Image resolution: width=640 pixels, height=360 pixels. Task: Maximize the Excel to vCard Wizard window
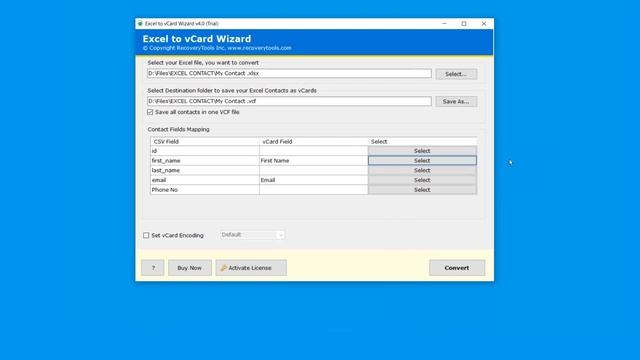[x=464, y=24]
